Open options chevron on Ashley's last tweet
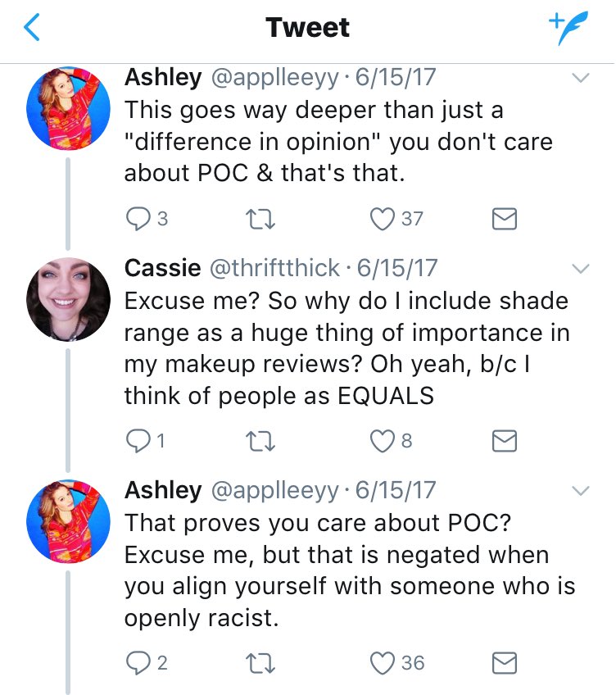The width and height of the screenshot is (616, 695). coord(581,491)
